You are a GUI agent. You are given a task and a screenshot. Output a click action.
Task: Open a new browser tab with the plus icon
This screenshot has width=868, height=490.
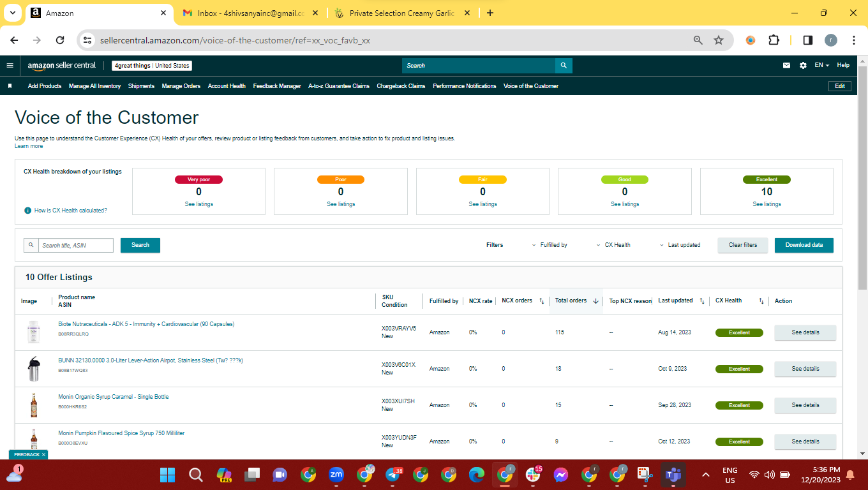(x=490, y=13)
